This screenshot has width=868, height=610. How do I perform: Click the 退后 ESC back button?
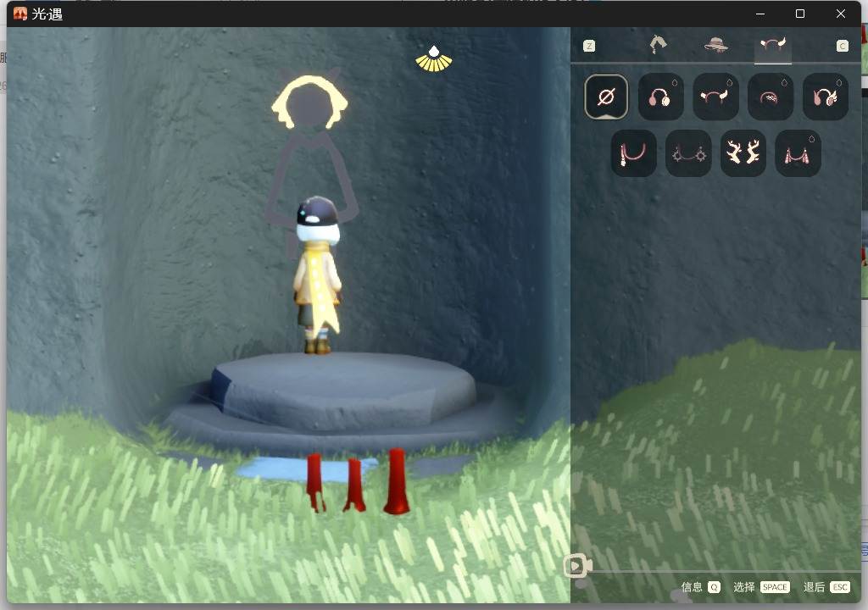(x=826, y=587)
